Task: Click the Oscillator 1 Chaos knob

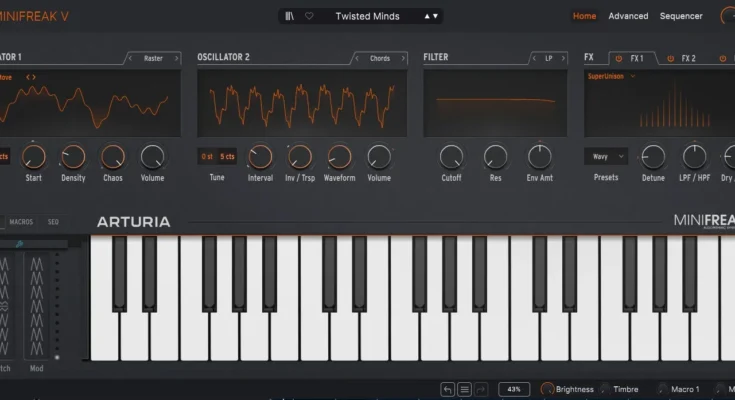Action: point(112,157)
